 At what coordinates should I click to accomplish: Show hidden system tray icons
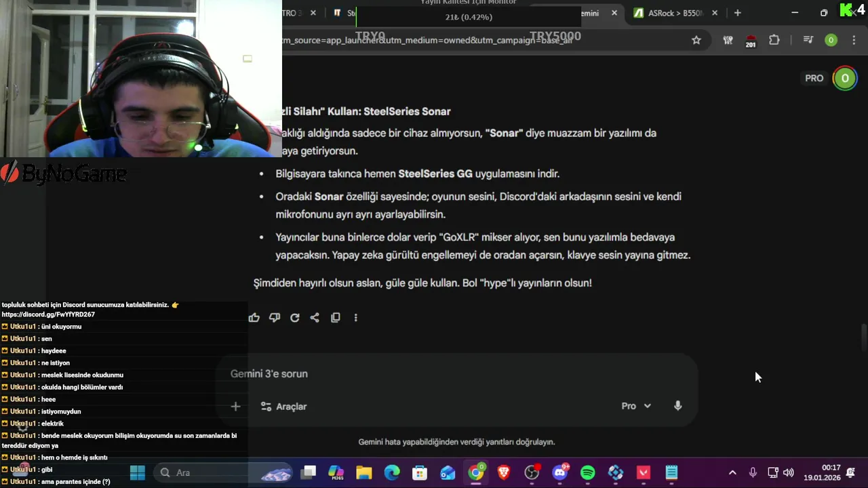pos(732,472)
